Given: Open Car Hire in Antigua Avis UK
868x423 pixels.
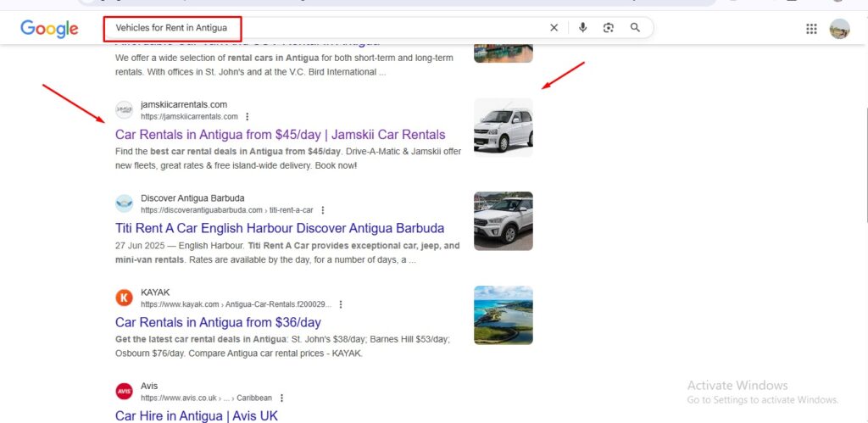Looking at the screenshot, I should click(197, 416).
